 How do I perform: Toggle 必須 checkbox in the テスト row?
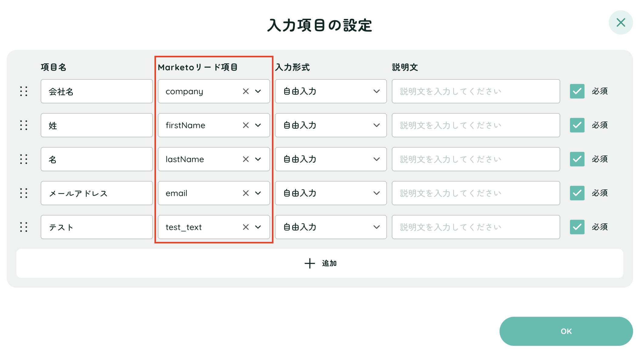(577, 227)
